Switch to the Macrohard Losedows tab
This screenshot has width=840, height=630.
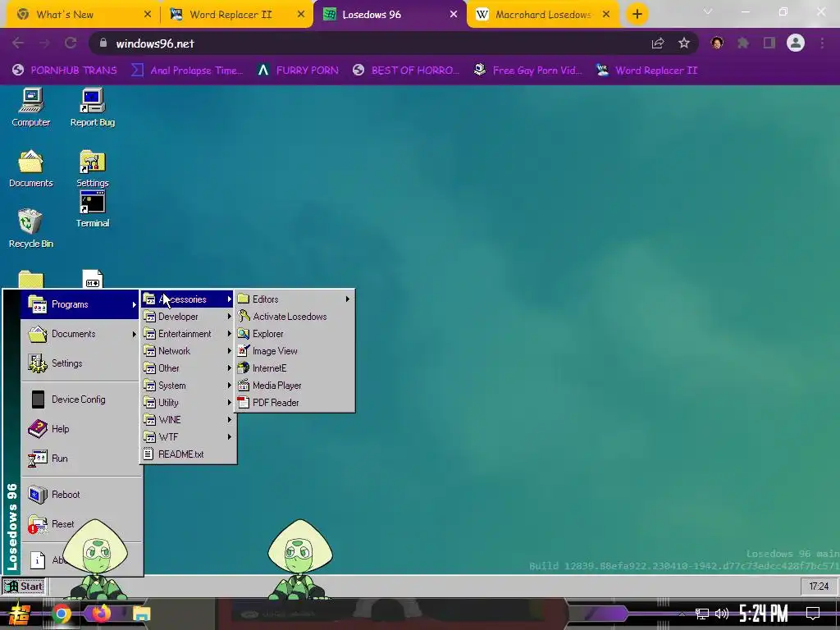click(543, 15)
